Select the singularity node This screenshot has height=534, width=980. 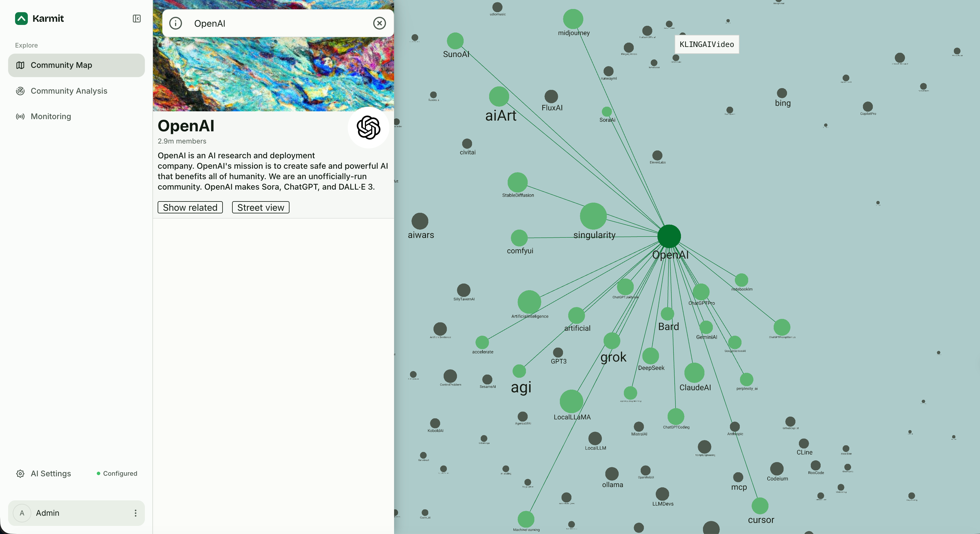pyautogui.click(x=593, y=216)
